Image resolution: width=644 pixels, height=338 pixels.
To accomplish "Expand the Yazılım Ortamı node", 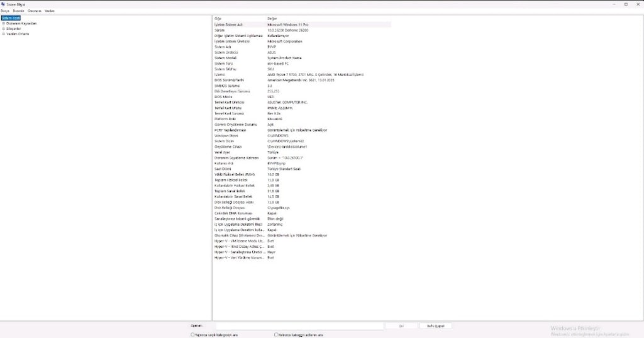I will click(4, 34).
